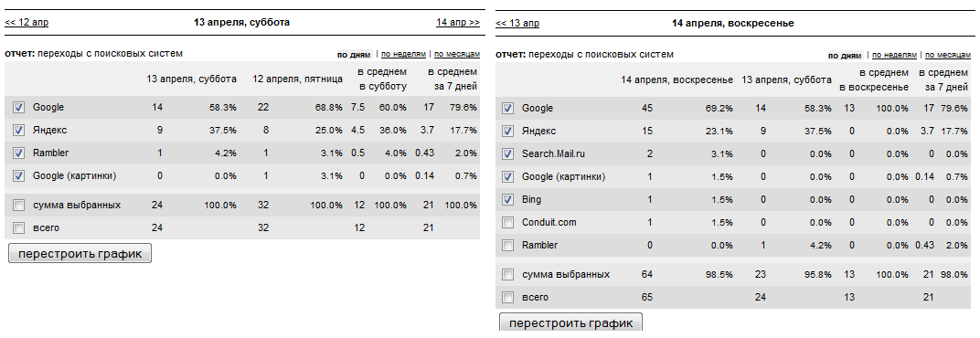
Task: Uncheck Search.Mail.ru checkbox
Action: pos(508,153)
